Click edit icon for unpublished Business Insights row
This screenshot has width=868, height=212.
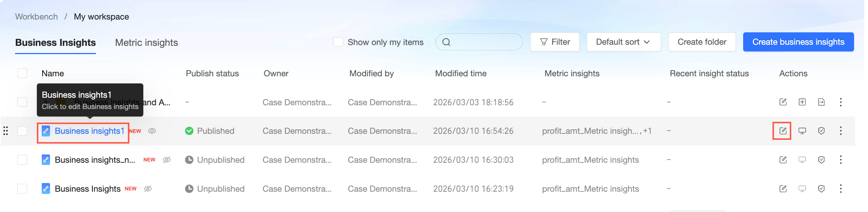tap(783, 189)
